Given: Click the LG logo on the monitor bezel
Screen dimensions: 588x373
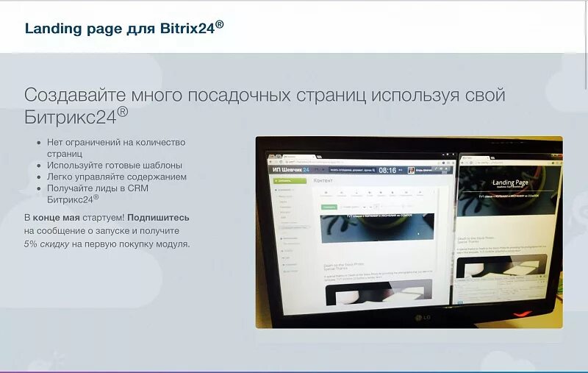Looking at the screenshot, I should click(423, 318).
